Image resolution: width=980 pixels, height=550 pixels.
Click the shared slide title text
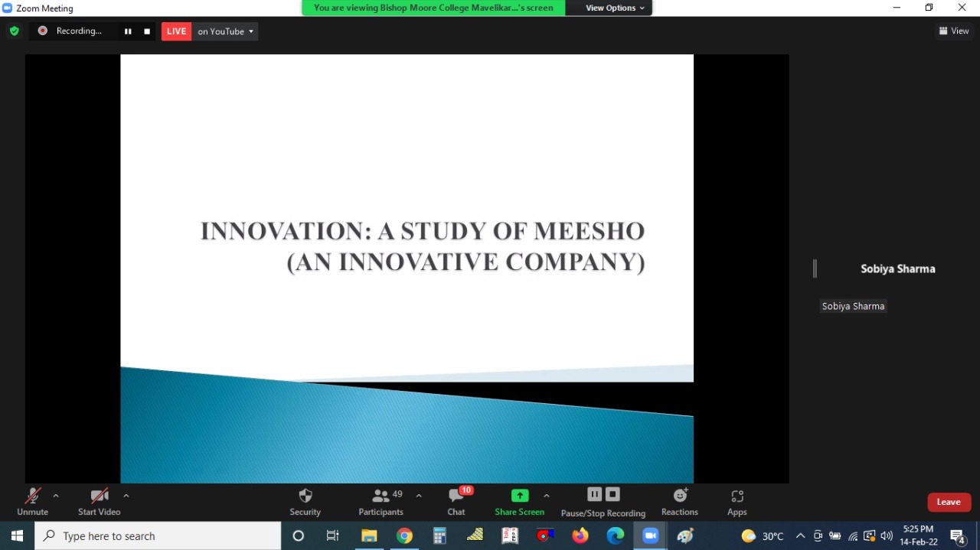pos(423,246)
